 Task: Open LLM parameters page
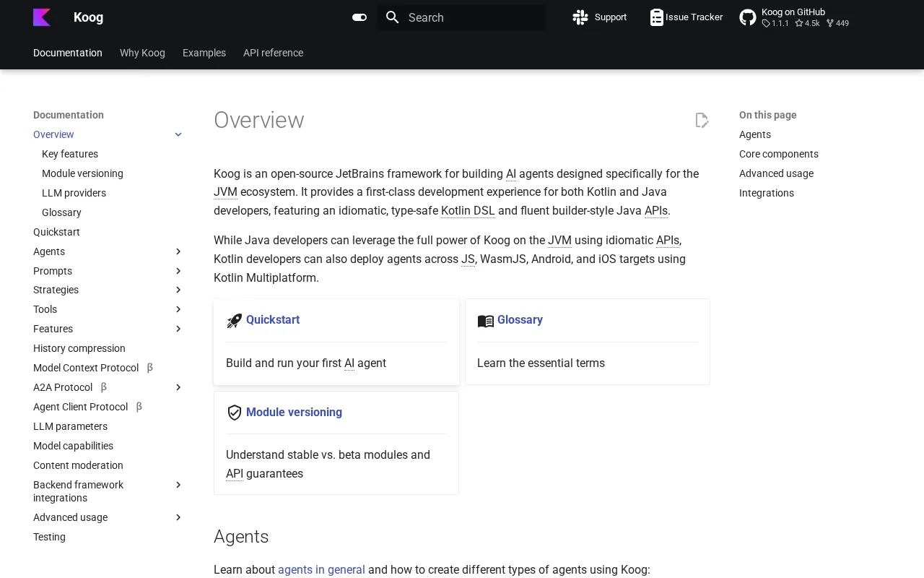click(70, 426)
